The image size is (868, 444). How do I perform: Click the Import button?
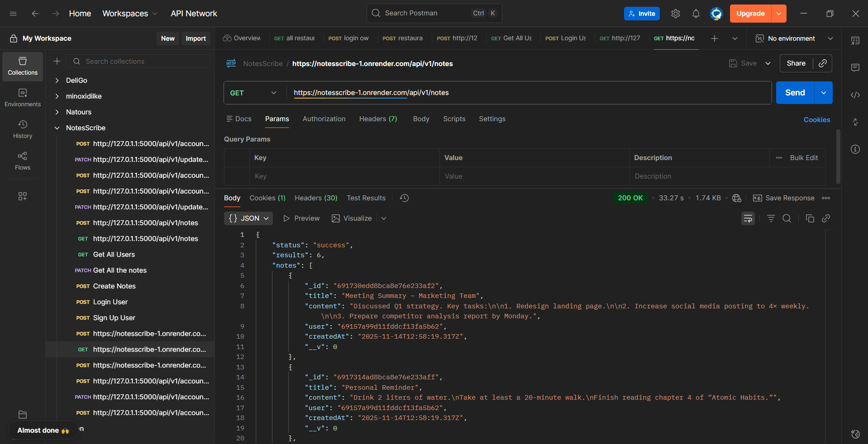[196, 38]
